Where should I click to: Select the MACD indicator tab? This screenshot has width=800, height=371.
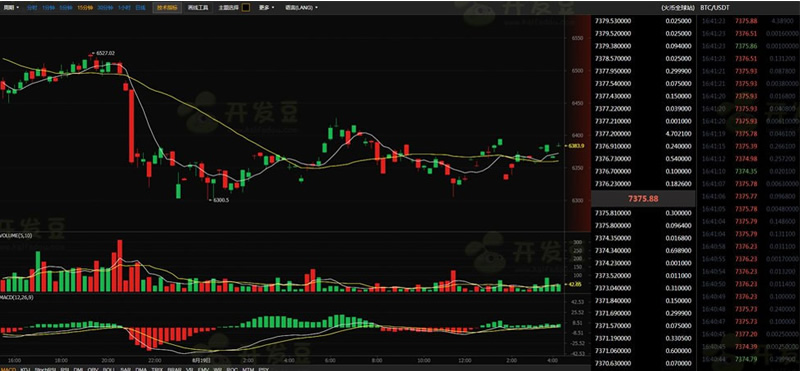pyautogui.click(x=8, y=369)
